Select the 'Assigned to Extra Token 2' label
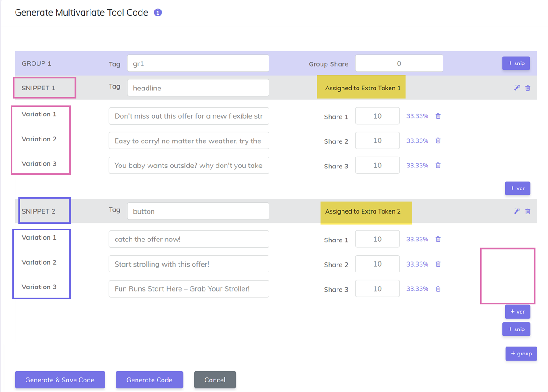The width and height of the screenshot is (548, 392). click(366, 211)
